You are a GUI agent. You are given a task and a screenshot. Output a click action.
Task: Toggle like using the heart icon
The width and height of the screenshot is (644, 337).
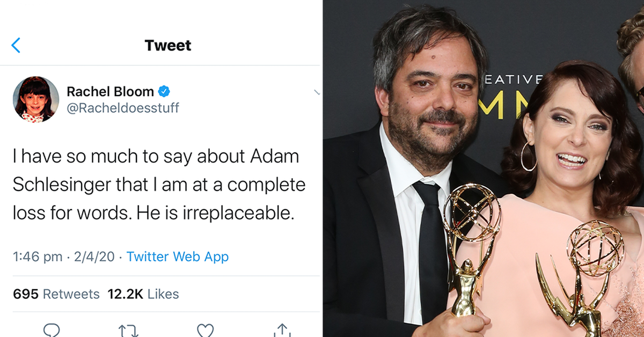point(205,330)
